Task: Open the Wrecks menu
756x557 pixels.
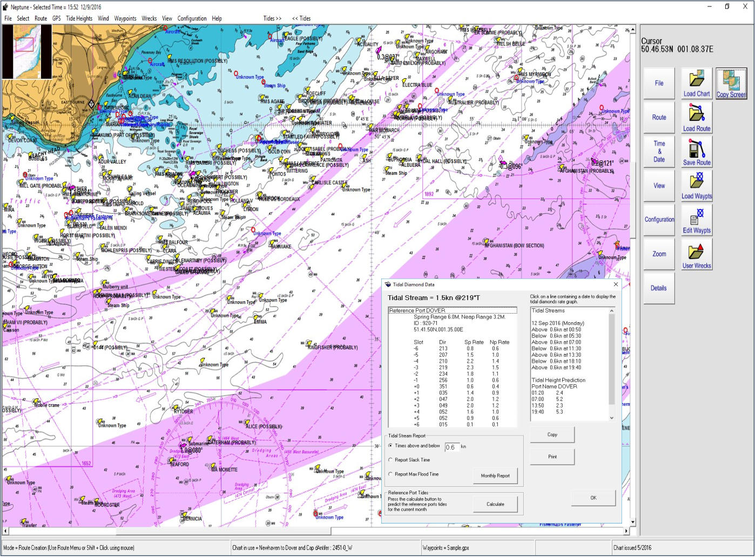Action: [149, 18]
